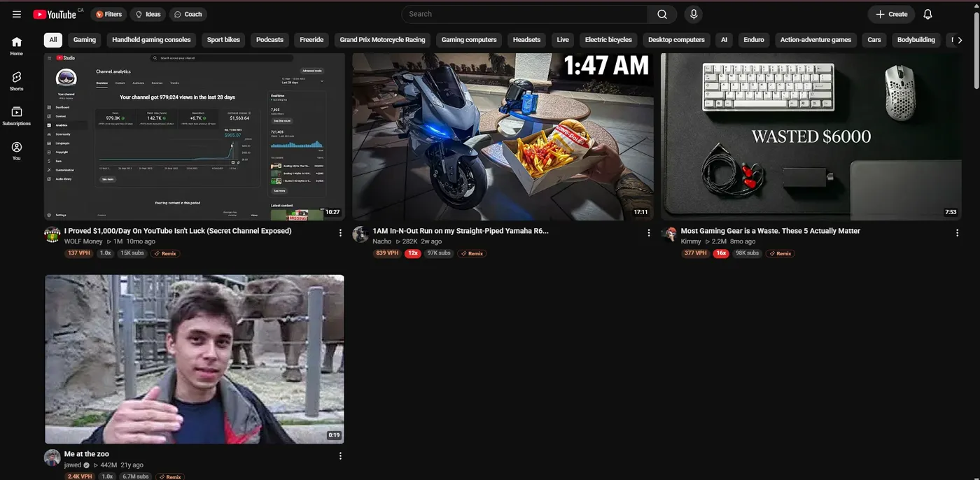The image size is (980, 480).
Task: Select the Gaming filter chip
Action: coord(85,40)
